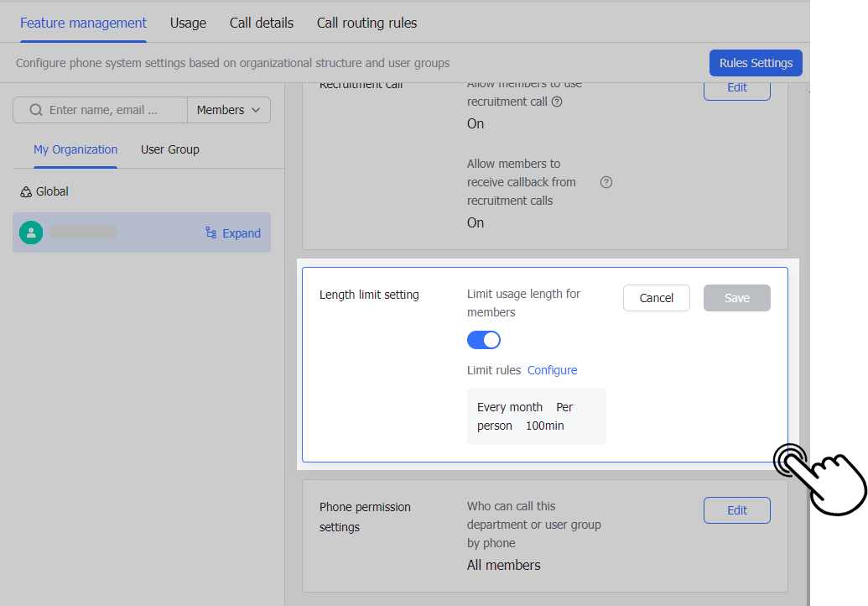Expand the selected department tree

coord(242,232)
